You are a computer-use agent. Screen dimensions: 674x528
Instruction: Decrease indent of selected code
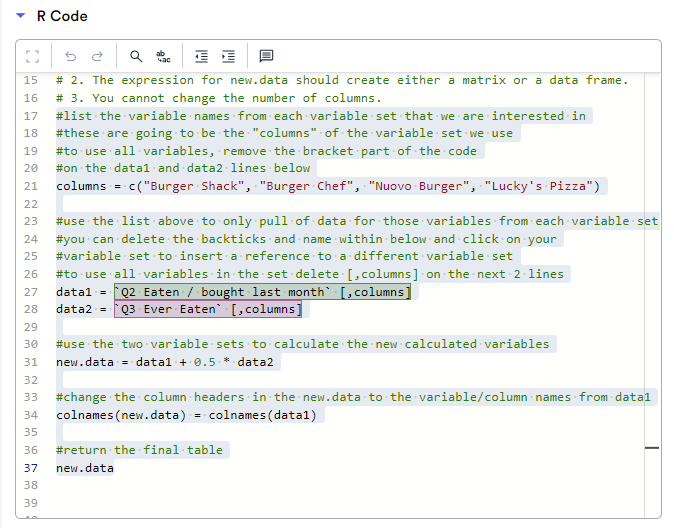coord(201,56)
